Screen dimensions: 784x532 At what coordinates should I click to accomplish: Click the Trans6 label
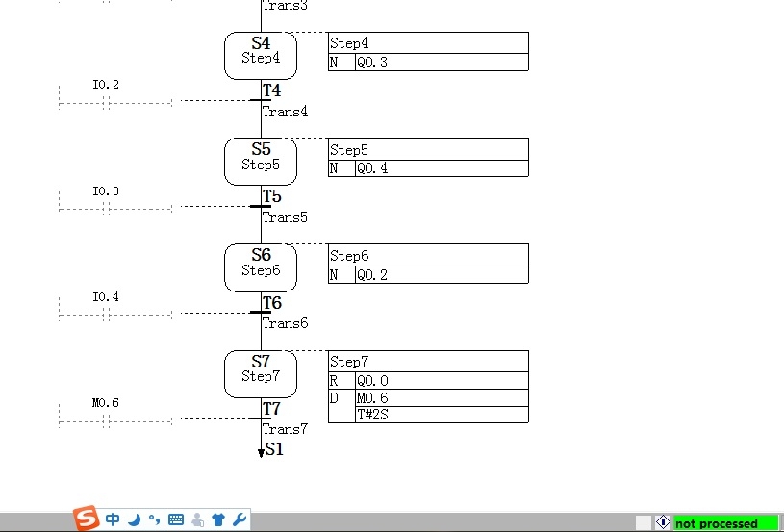pyautogui.click(x=285, y=323)
